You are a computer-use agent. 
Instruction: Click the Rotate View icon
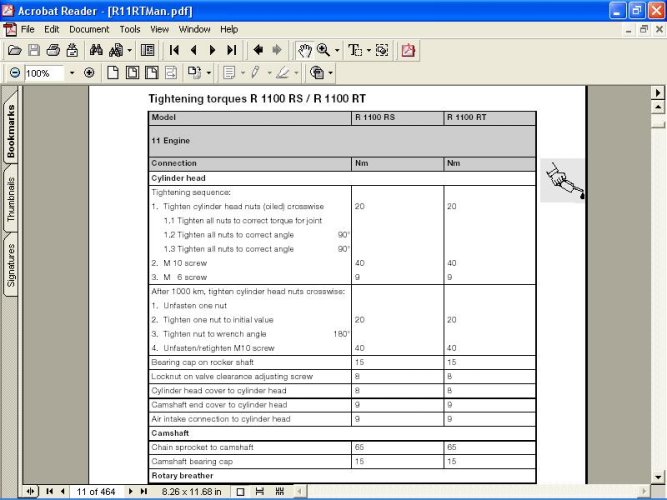pyautogui.click(x=194, y=73)
